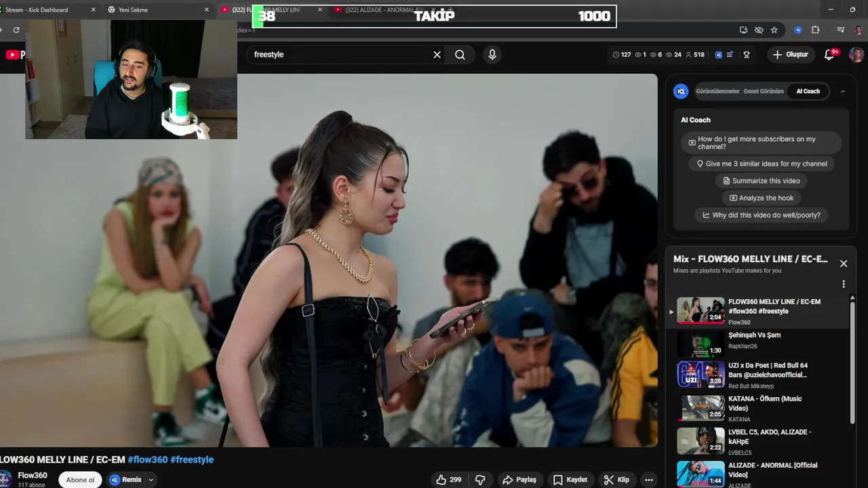Click Summarize this video suggestion

(x=761, y=181)
